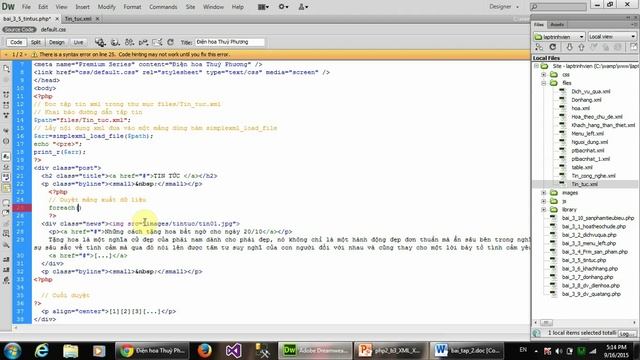Expand the images folder
Viewport: 640px width, 360px height.
coord(544,193)
